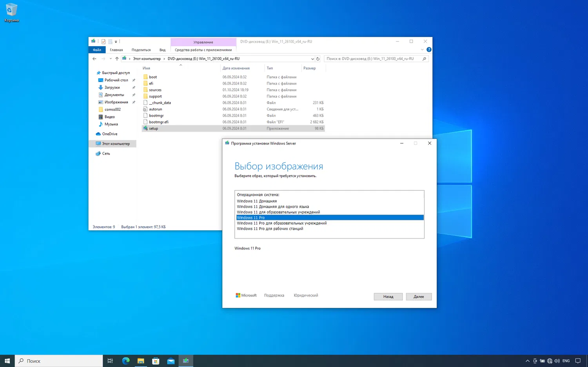The height and width of the screenshot is (367, 588).
Task: Switch to the Вид ribbon tab
Action: pos(162,50)
